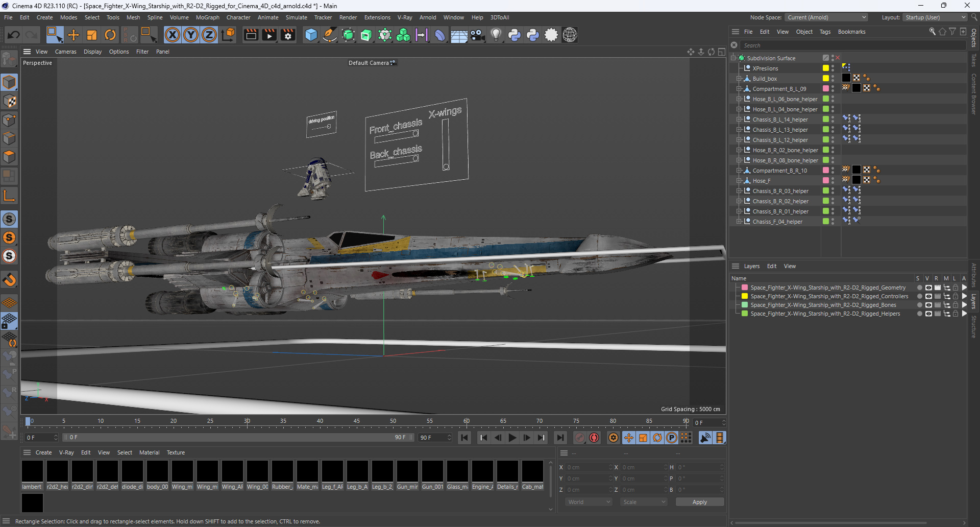Click green Rigged_Bones layer color swatch
The width and height of the screenshot is (980, 527).
(745, 305)
